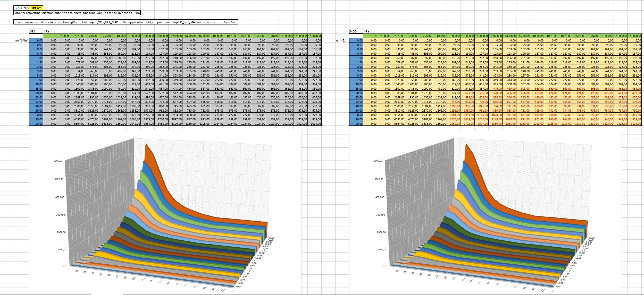Screen dimensions: 644x295
Task: Select the INDIRIZZO label cell
Action: pos(22,8)
